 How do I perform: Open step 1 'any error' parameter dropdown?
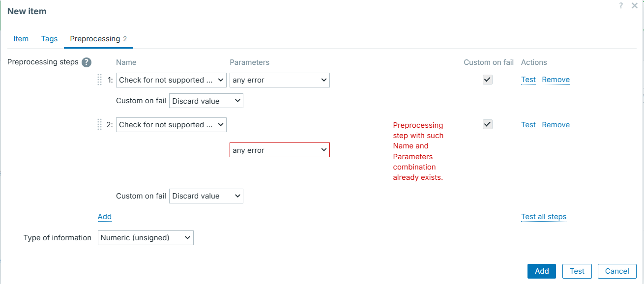[x=279, y=80]
